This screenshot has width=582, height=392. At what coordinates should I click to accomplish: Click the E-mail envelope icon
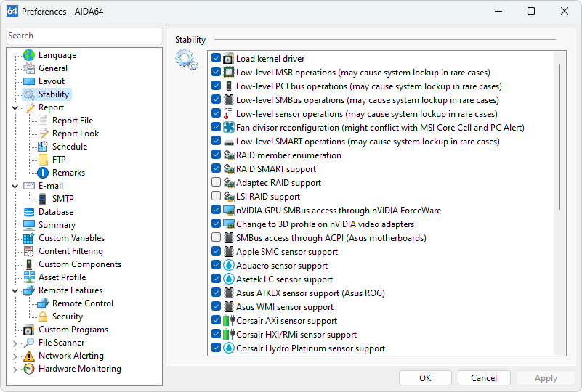[29, 186]
